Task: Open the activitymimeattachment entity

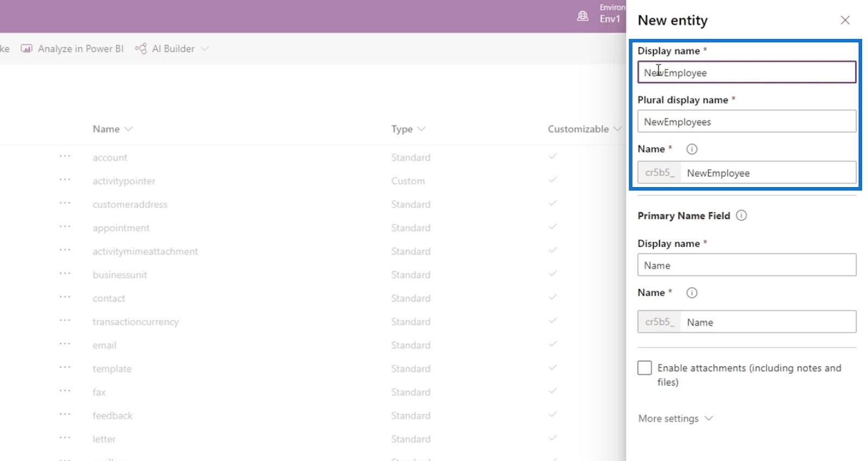Action: point(145,252)
